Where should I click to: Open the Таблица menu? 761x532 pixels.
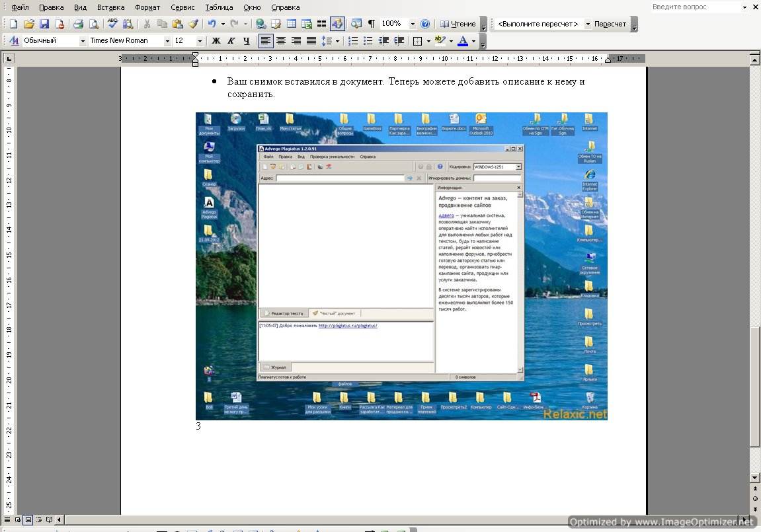pos(219,7)
